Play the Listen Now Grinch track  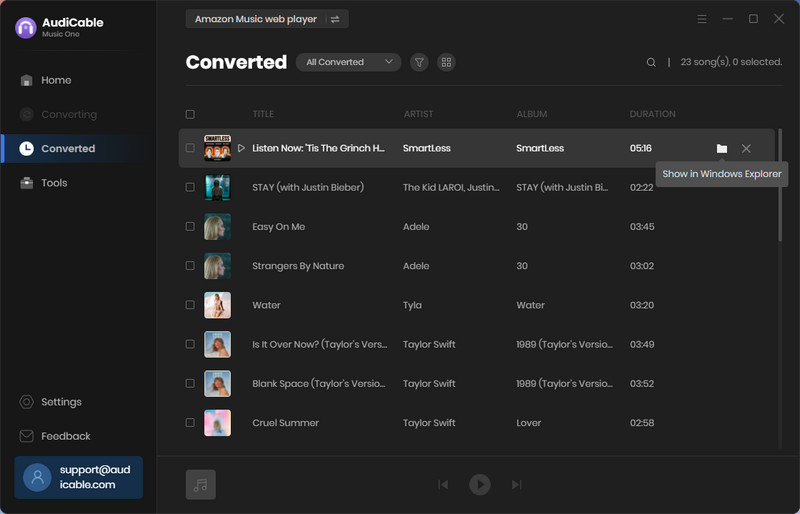241,148
